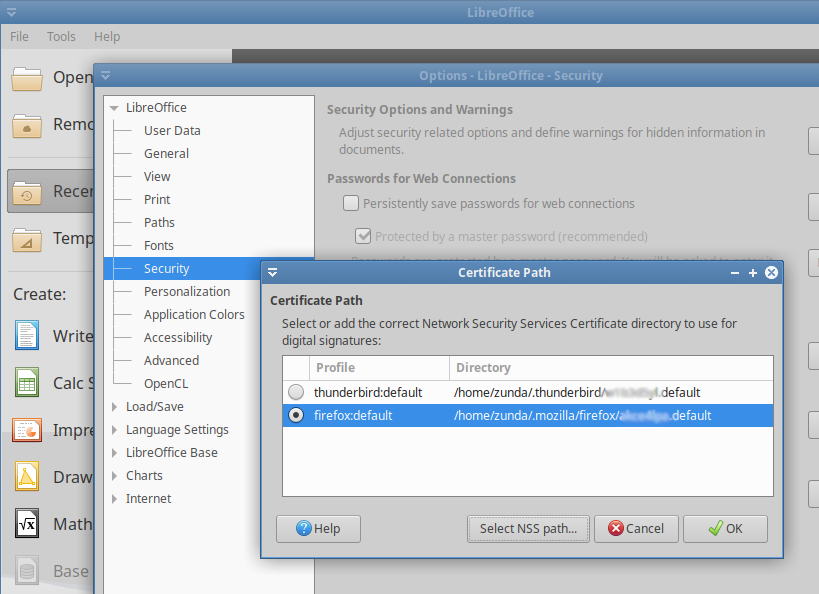The width and height of the screenshot is (819, 594).
Task: Launch Base database icon
Action: (27, 570)
